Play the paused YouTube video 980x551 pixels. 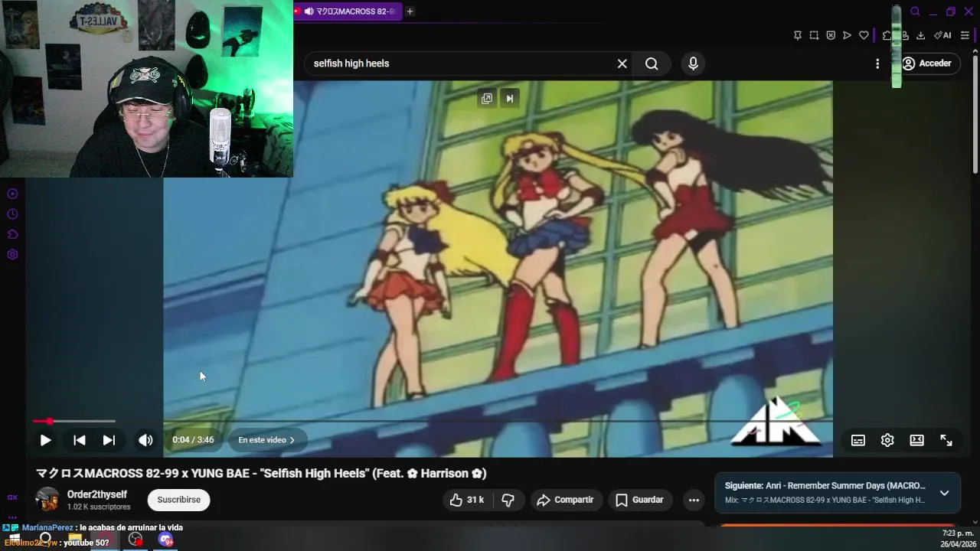[45, 440]
